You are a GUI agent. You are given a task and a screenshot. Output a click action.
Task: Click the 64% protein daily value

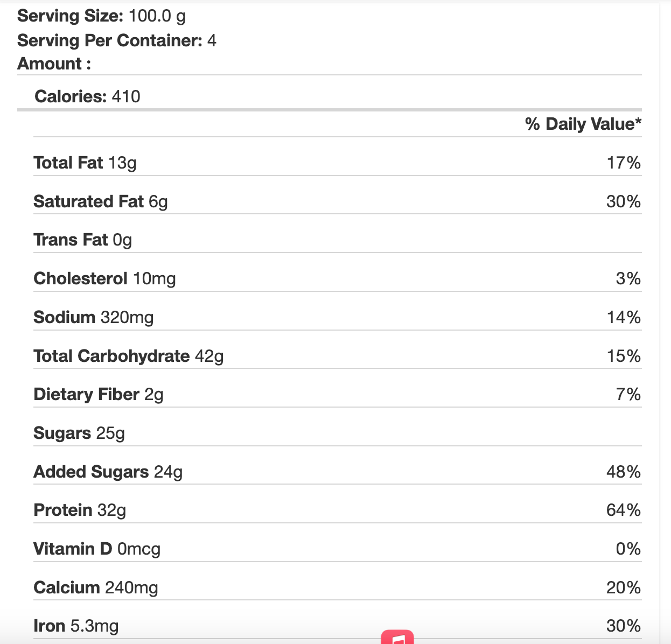pyautogui.click(x=623, y=510)
